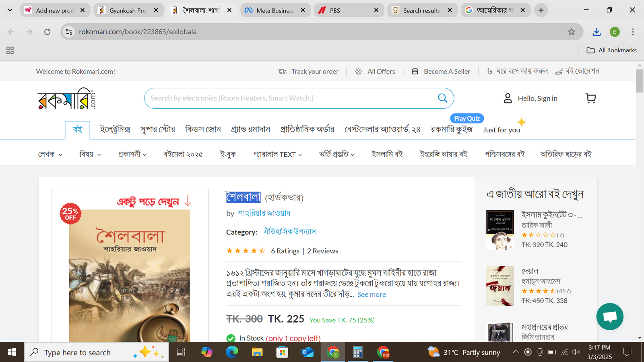644x362 pixels.
Task: Expand the প্যারালাল TEXT dropdown
Action: point(278,154)
